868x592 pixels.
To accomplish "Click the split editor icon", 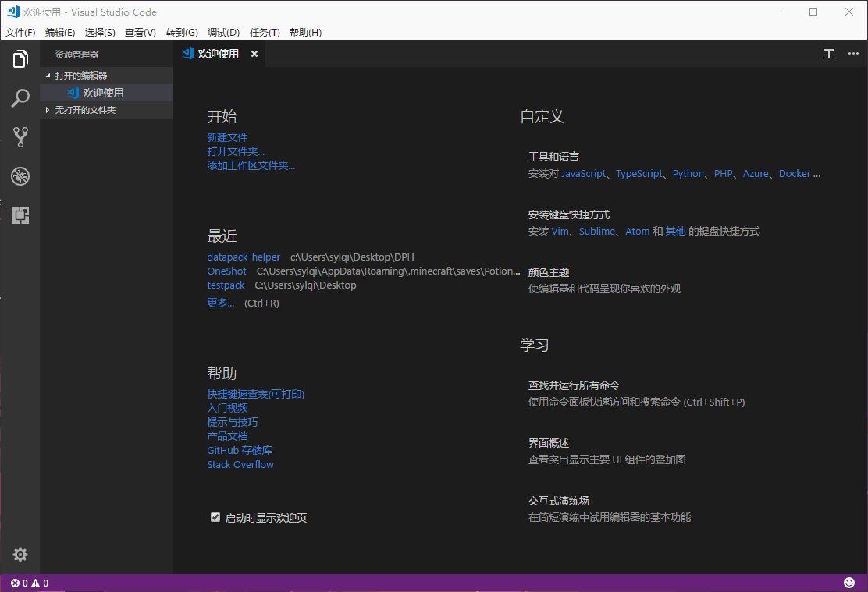I will [829, 54].
